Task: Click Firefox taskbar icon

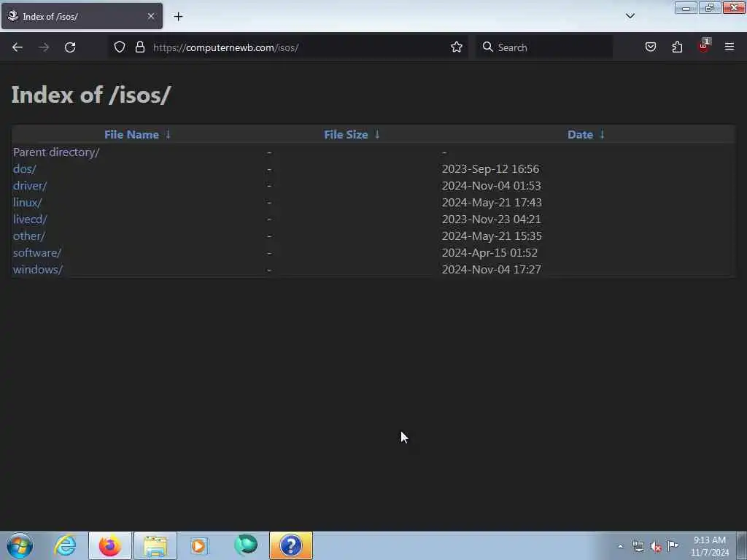Action: (109, 545)
